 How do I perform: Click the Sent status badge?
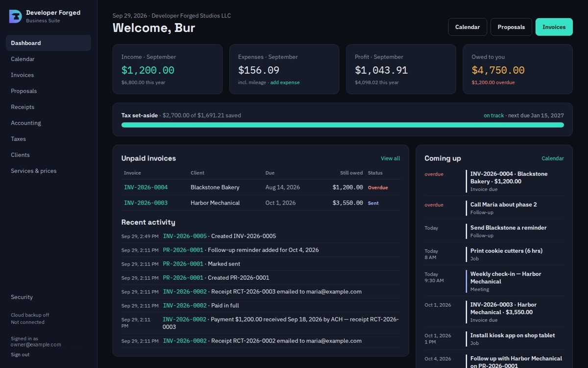pos(373,203)
